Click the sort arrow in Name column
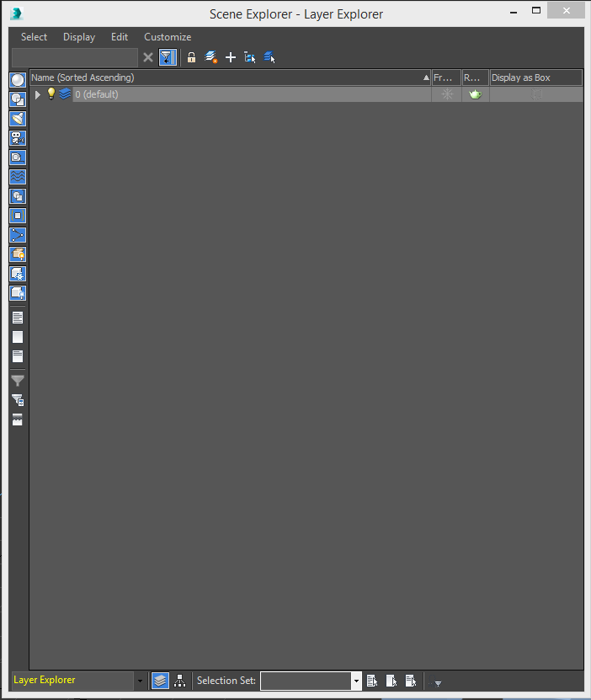591x700 pixels. tap(426, 77)
